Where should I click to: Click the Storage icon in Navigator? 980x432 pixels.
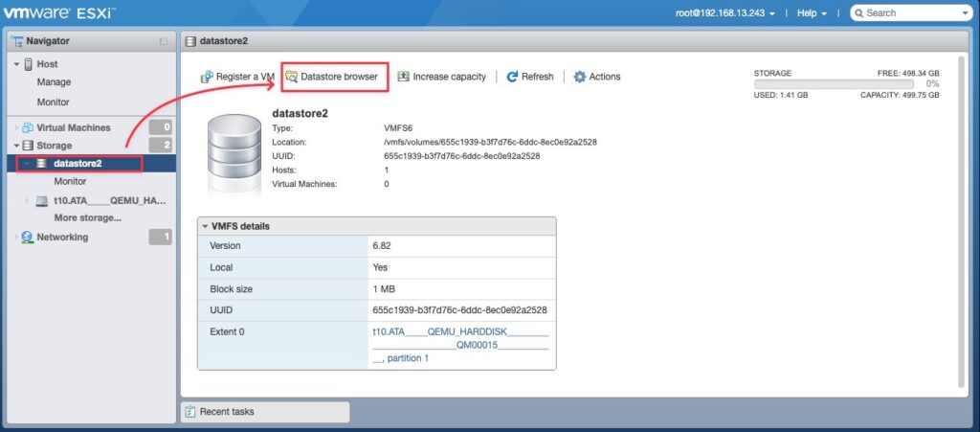28,146
